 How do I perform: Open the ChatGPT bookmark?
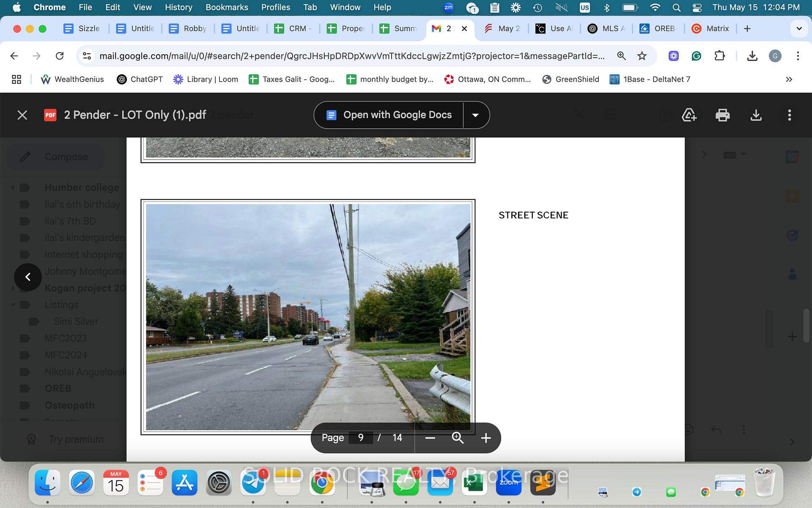click(x=140, y=79)
